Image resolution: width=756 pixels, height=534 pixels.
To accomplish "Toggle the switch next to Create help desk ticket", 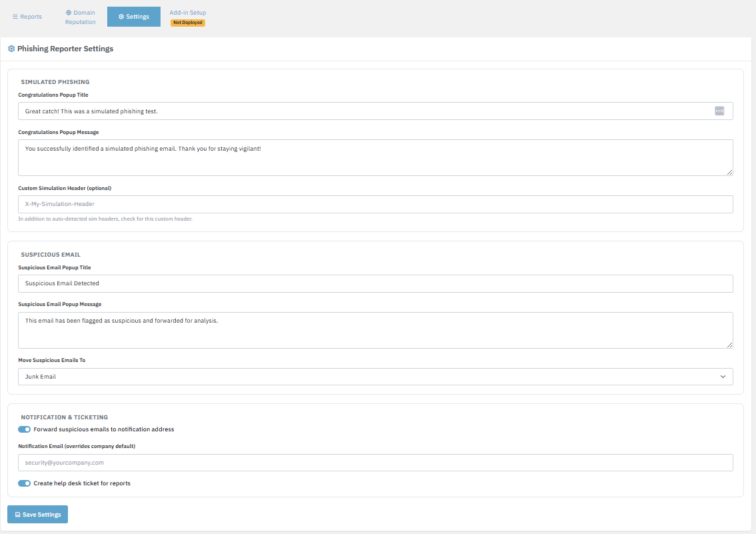I will coord(24,483).
